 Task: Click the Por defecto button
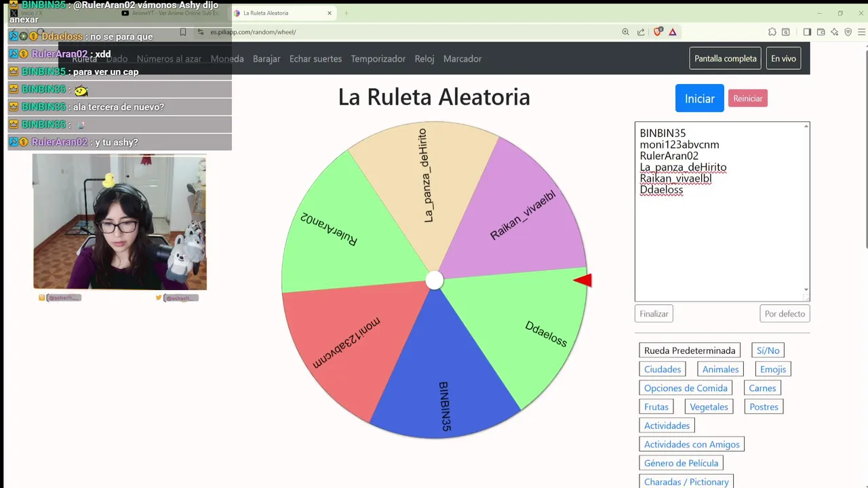(x=785, y=314)
